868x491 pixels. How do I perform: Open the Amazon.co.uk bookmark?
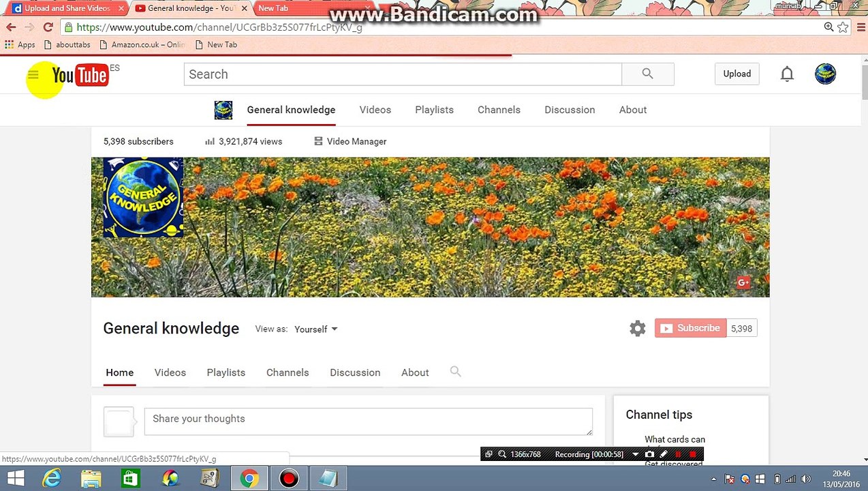[x=142, y=44]
